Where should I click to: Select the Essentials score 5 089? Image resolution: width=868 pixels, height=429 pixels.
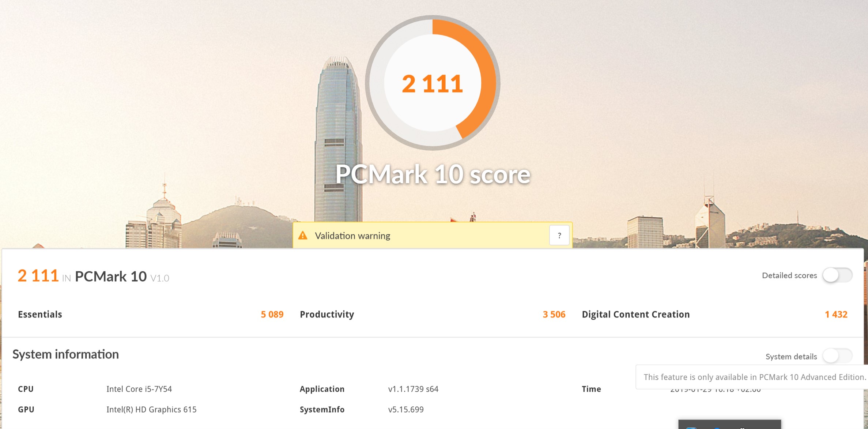272,315
